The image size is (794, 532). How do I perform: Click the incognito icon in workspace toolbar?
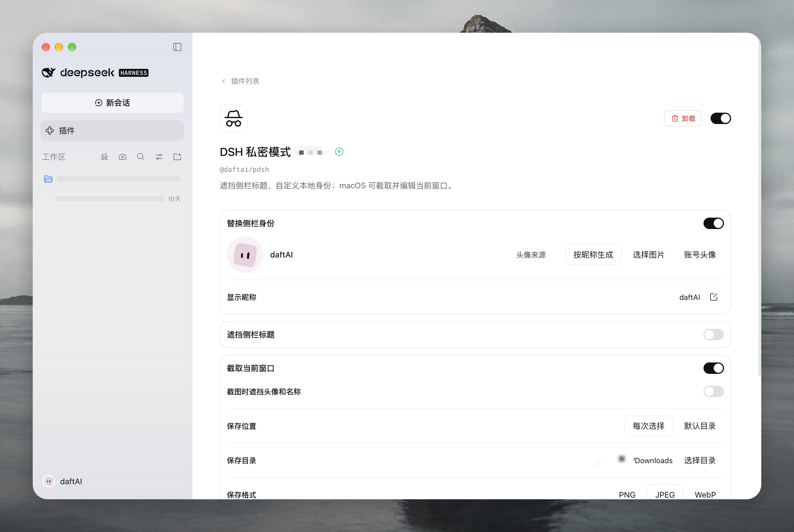pyautogui.click(x=104, y=157)
